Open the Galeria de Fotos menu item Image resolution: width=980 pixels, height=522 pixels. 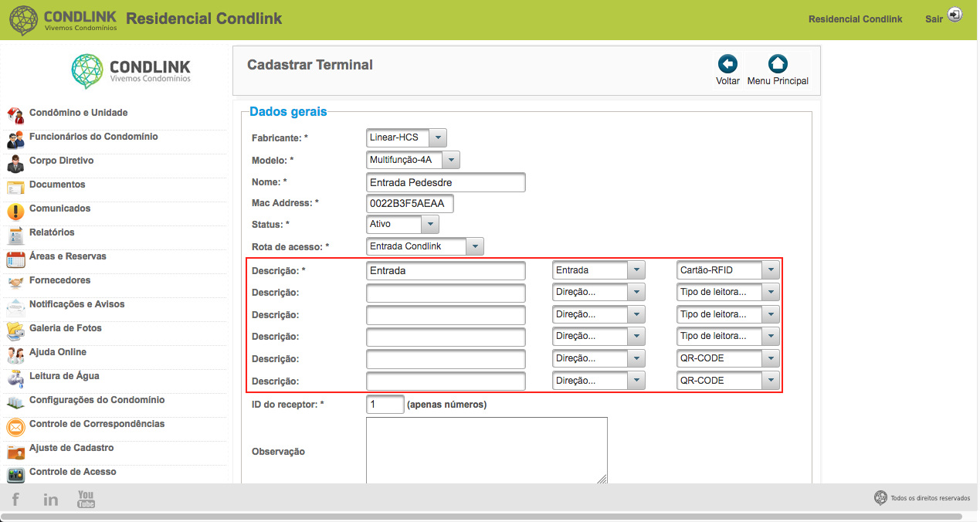[x=66, y=328]
